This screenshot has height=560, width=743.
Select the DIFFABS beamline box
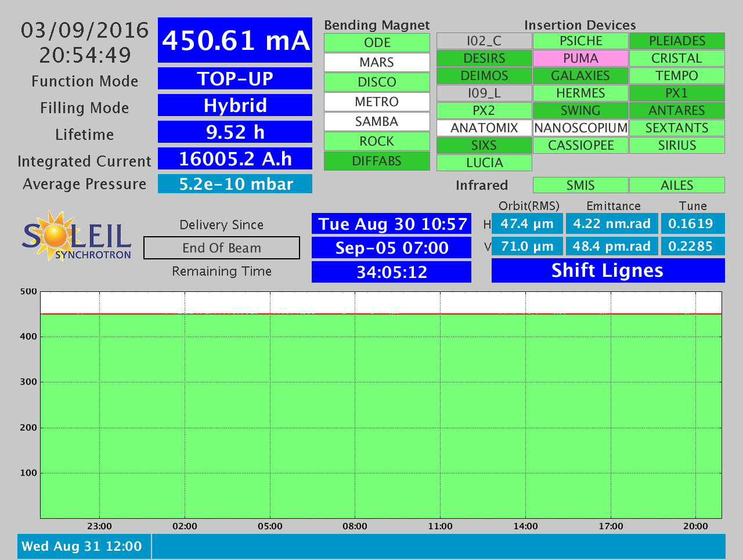(x=377, y=161)
